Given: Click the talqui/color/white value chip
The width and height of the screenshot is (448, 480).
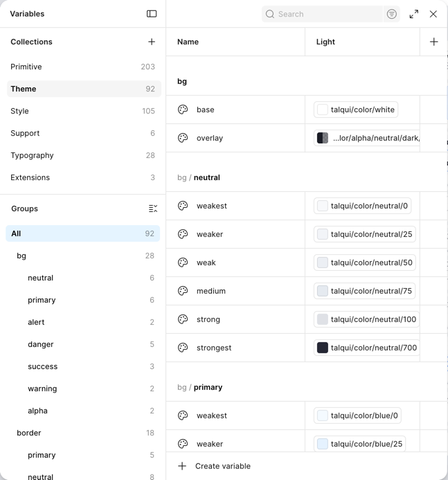Looking at the screenshot, I should (356, 109).
